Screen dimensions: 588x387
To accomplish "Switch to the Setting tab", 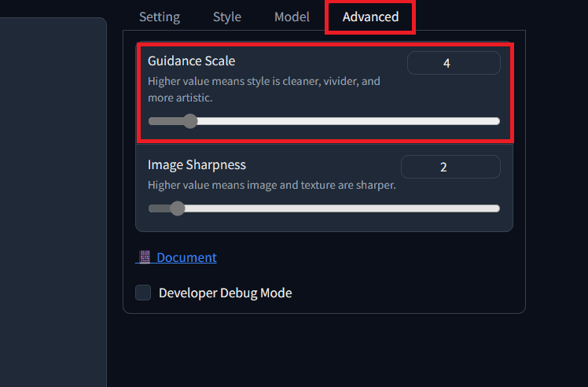I will (160, 17).
